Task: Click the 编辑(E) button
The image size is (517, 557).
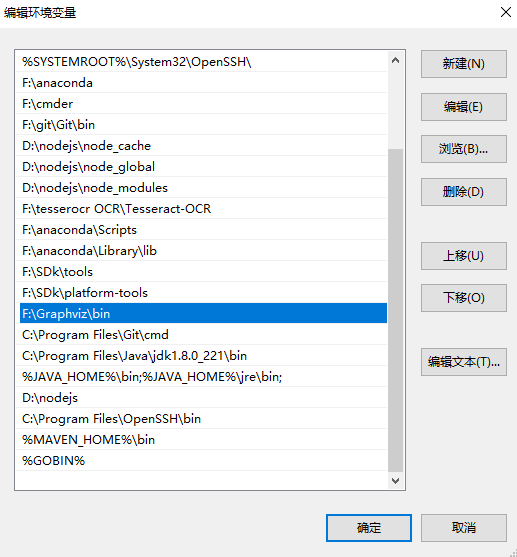Action: click(464, 107)
